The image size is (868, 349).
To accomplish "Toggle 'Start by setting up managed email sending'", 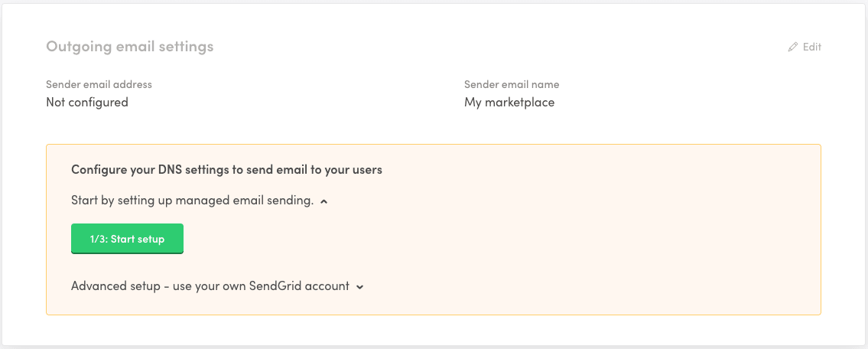I will pos(192,201).
